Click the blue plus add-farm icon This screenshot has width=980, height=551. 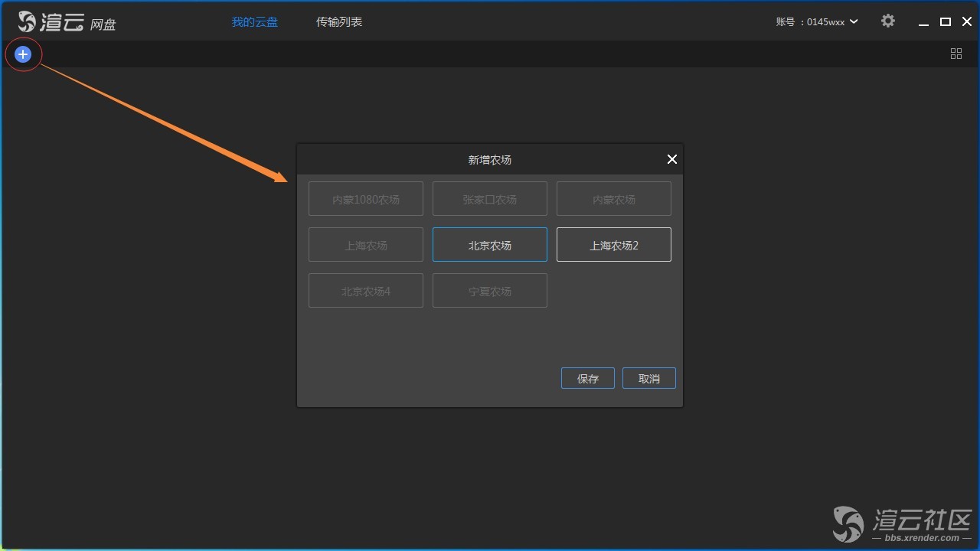(23, 54)
